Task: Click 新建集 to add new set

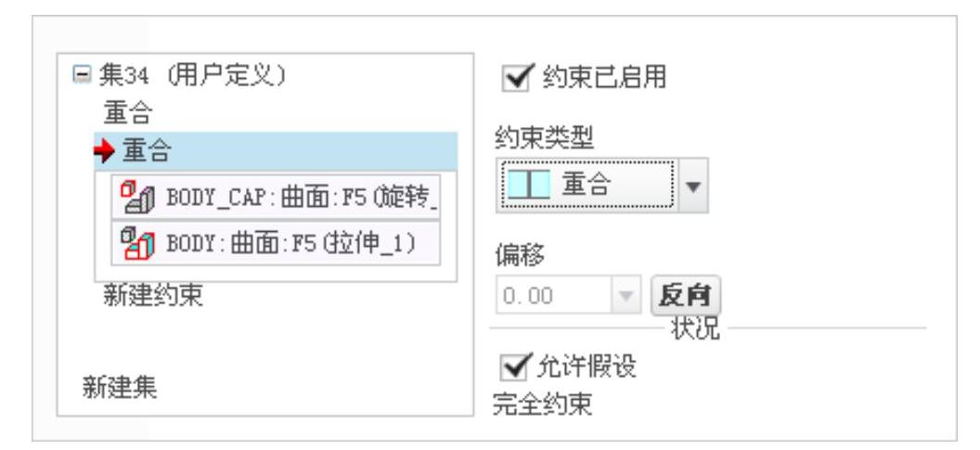Action: [120, 389]
